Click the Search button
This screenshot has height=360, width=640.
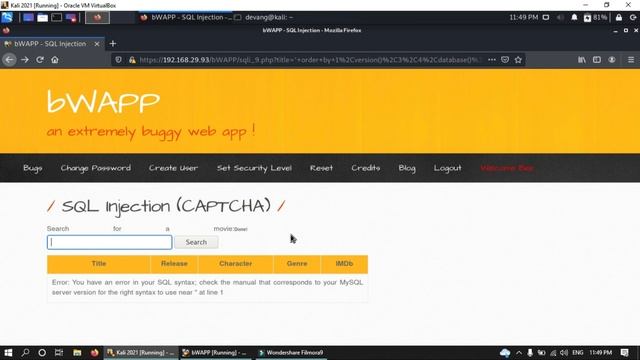(x=196, y=242)
